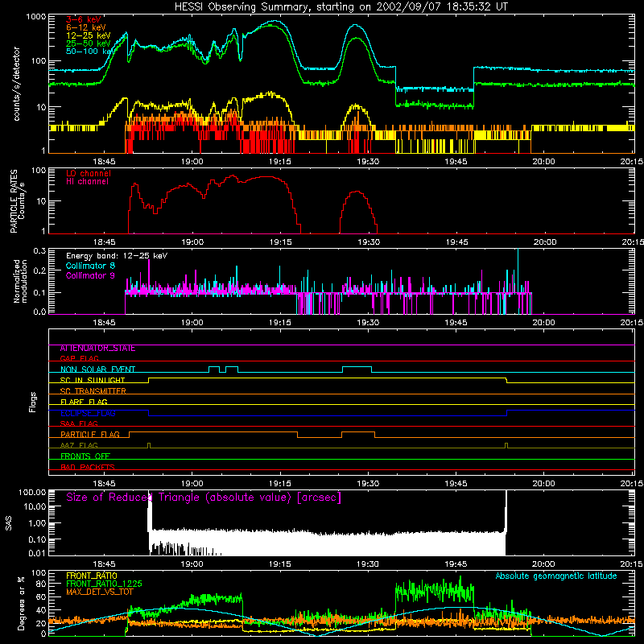Viewport: 644px width, 644px height.
Task: Click the 19:15 tick under the counts plot
Action: (x=280, y=162)
